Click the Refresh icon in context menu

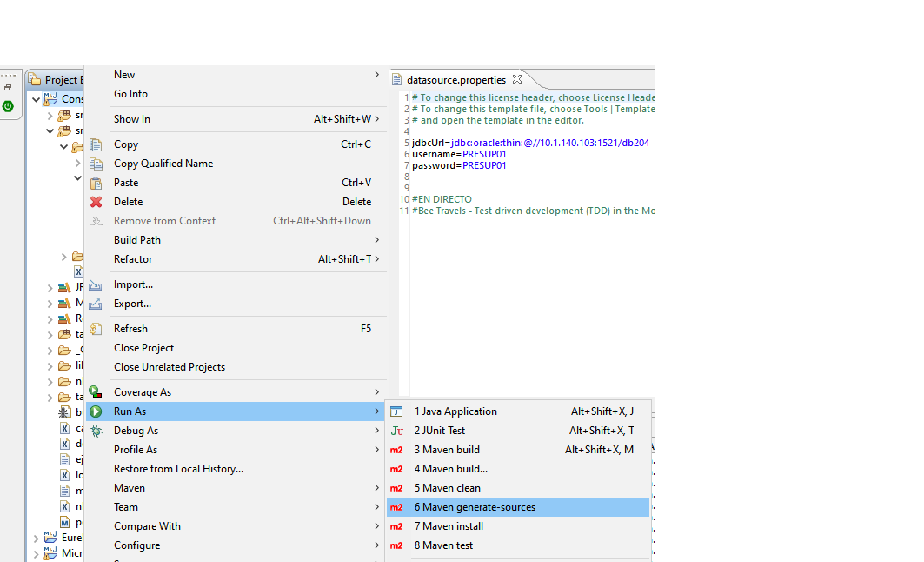96,329
